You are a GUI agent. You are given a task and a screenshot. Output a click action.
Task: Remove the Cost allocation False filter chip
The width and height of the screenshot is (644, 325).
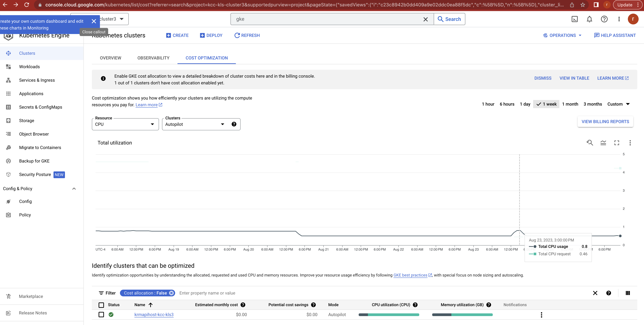coord(171,293)
